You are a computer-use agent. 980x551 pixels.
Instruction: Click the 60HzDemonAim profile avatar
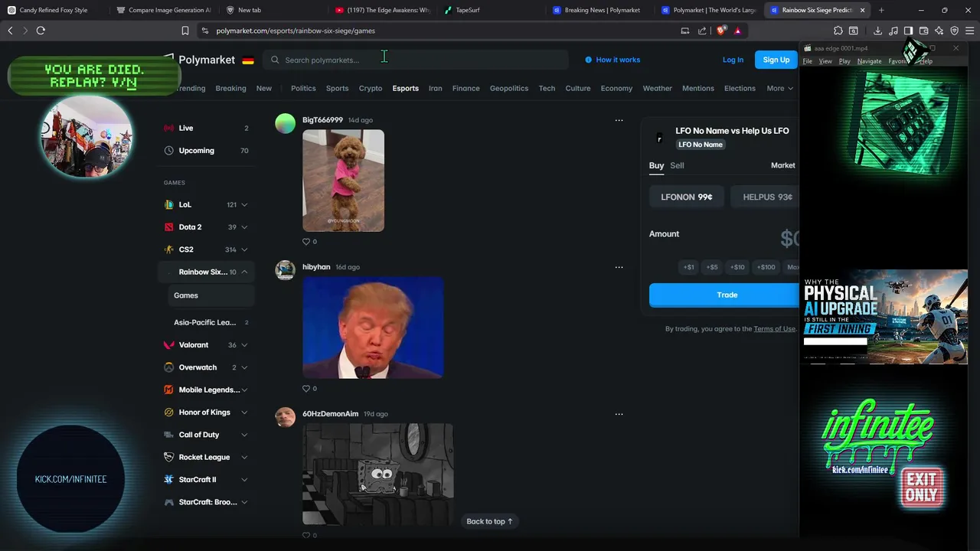pyautogui.click(x=285, y=417)
